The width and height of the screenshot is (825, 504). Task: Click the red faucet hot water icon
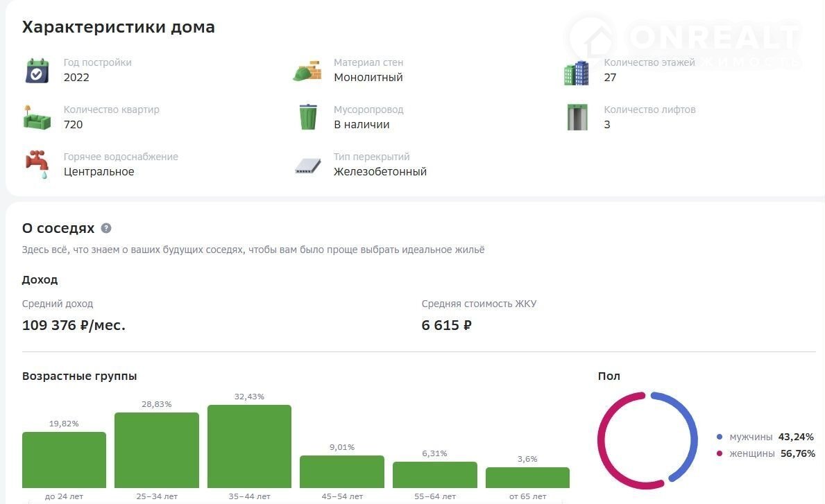click(x=37, y=164)
